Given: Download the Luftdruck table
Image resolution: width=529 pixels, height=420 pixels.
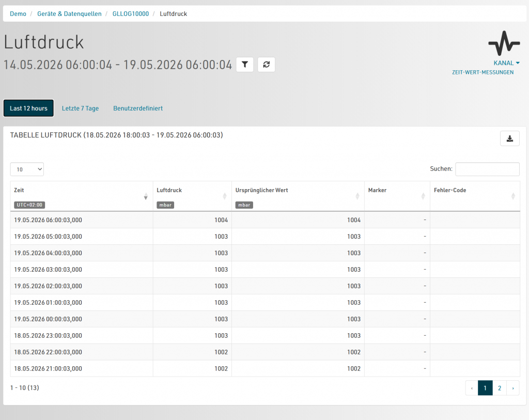Looking at the screenshot, I should pyautogui.click(x=509, y=138).
